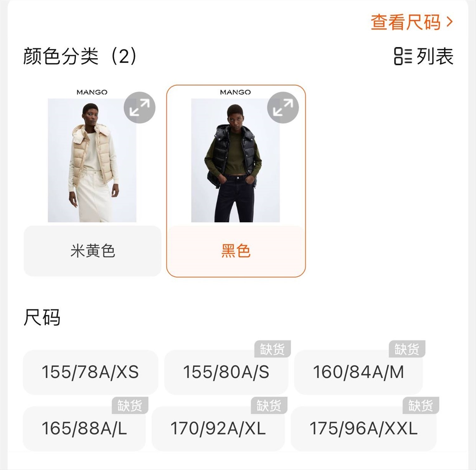Expand the beige vest image preview
The height and width of the screenshot is (470, 476).
(x=140, y=108)
